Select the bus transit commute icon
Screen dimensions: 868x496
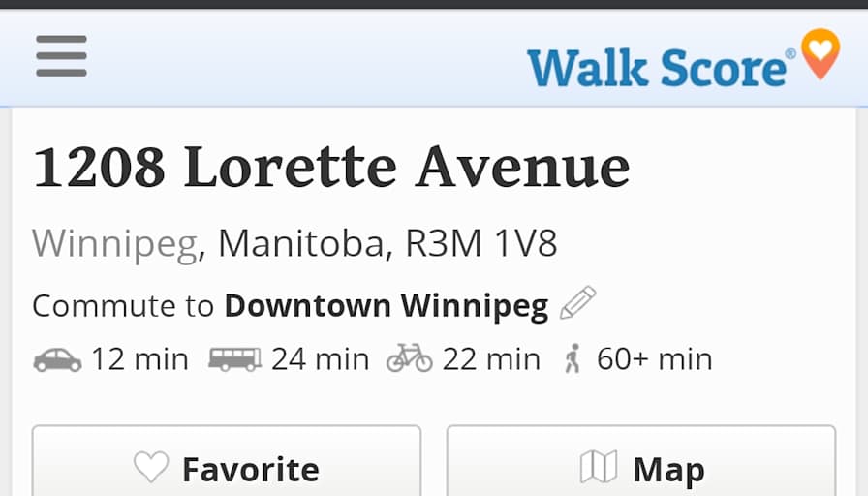[x=234, y=359]
